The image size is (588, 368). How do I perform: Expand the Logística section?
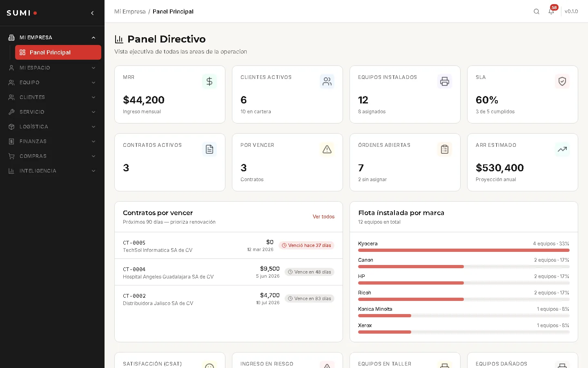point(52,127)
